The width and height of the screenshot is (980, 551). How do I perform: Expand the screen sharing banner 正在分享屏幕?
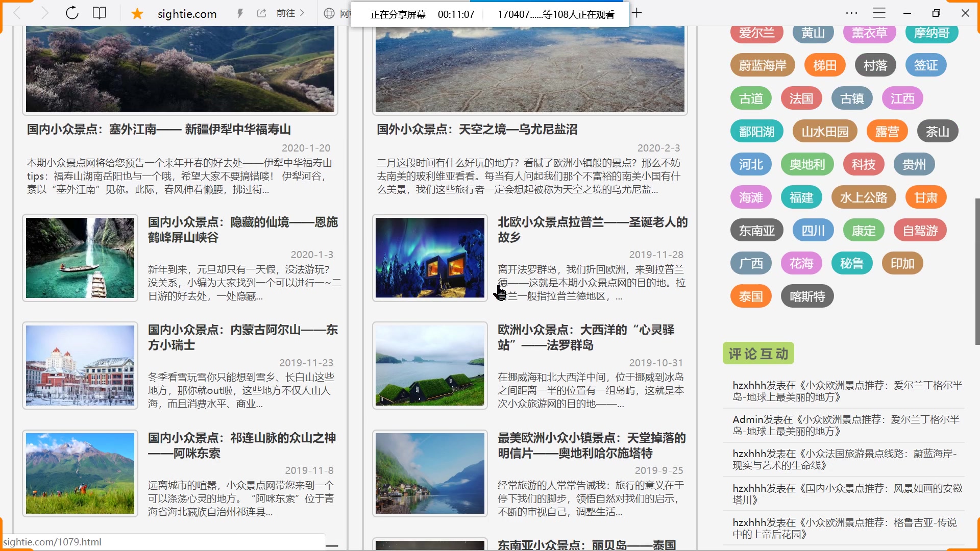pos(397,14)
